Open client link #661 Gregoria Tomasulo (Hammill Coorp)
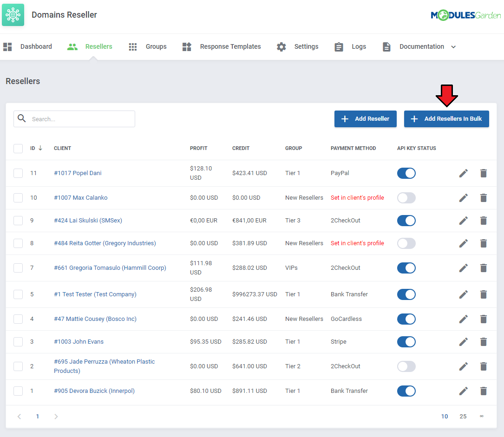Screen dimensions: 504x437 pos(110,267)
